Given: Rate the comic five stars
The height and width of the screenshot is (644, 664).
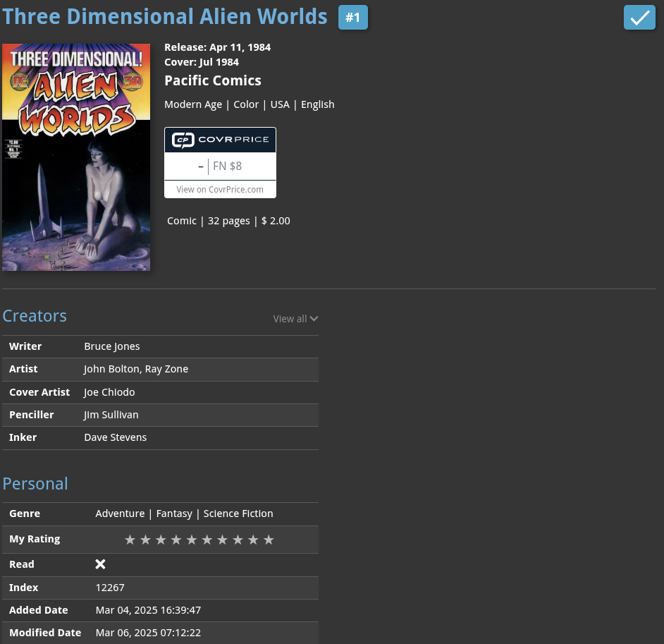Looking at the screenshot, I should (192, 540).
